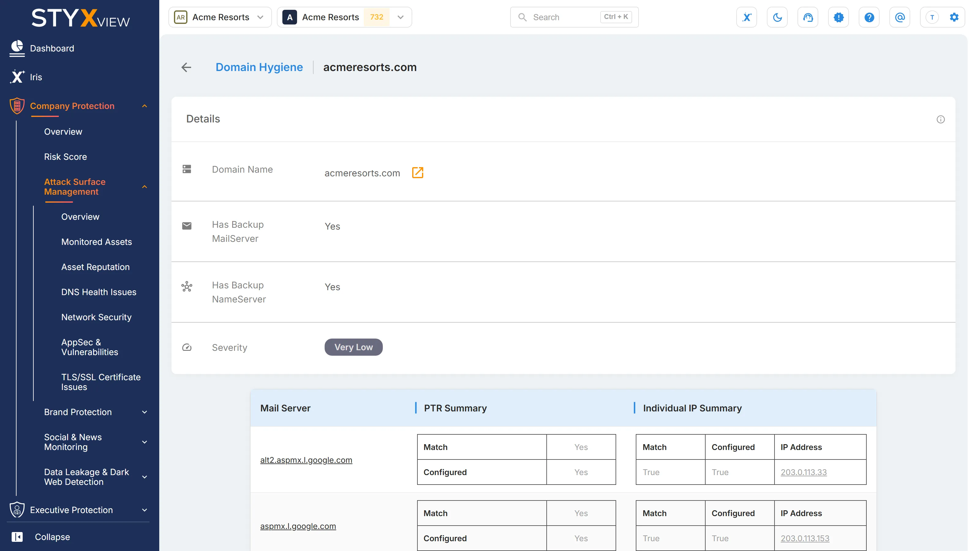Click the AR organization badge
The width and height of the screenshot is (980, 551).
point(181,17)
